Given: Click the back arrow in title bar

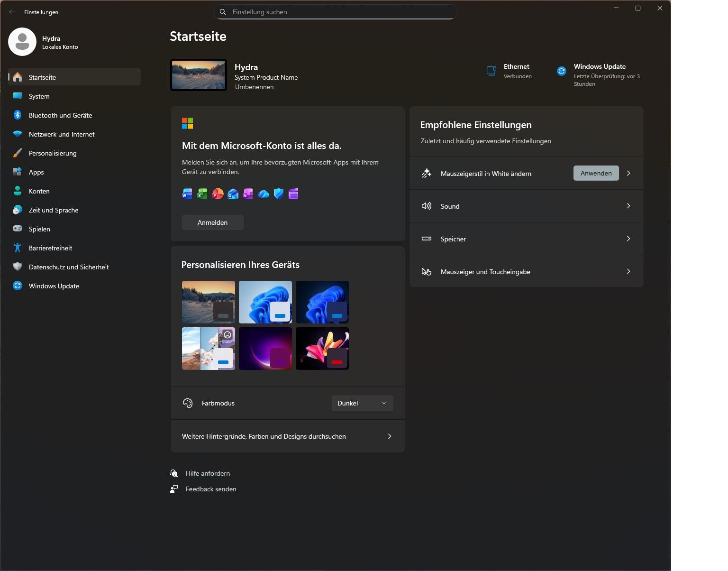Looking at the screenshot, I should pos(12,12).
